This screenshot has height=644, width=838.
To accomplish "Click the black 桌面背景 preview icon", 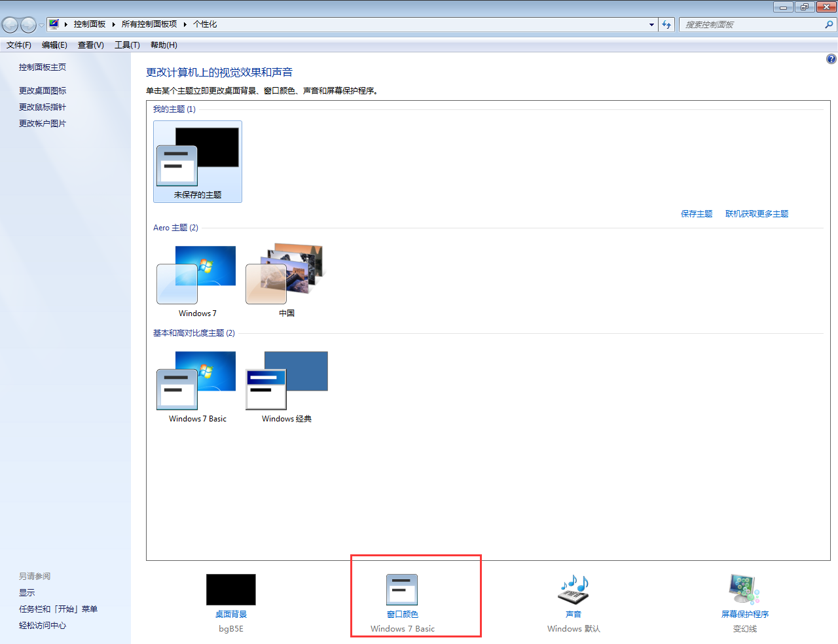I will [x=231, y=590].
